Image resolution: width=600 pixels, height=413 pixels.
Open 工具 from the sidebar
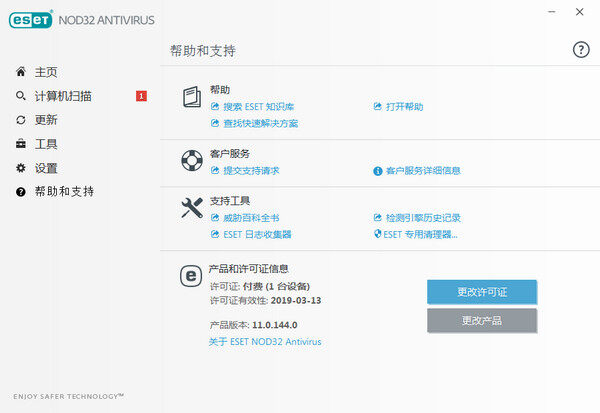[46, 144]
